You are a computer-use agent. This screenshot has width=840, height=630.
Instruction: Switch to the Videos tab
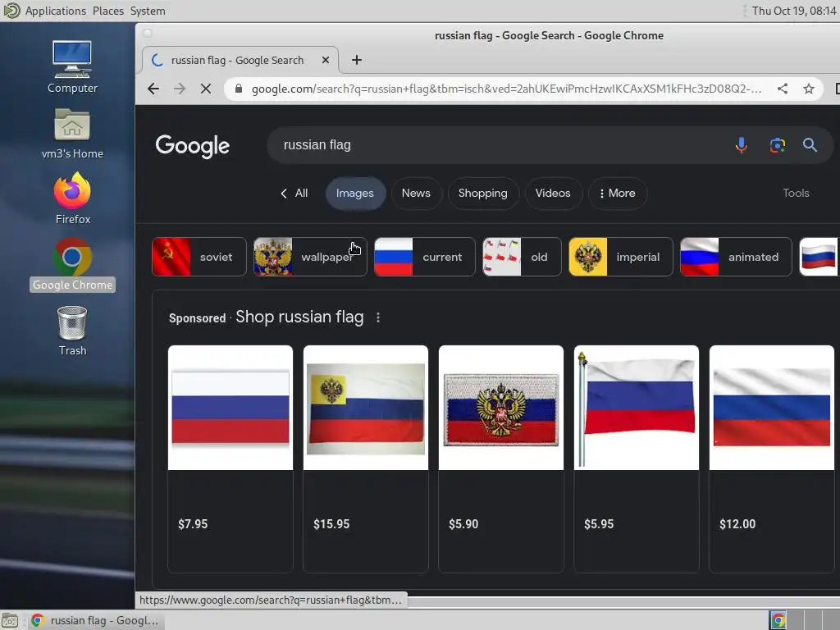tap(553, 194)
